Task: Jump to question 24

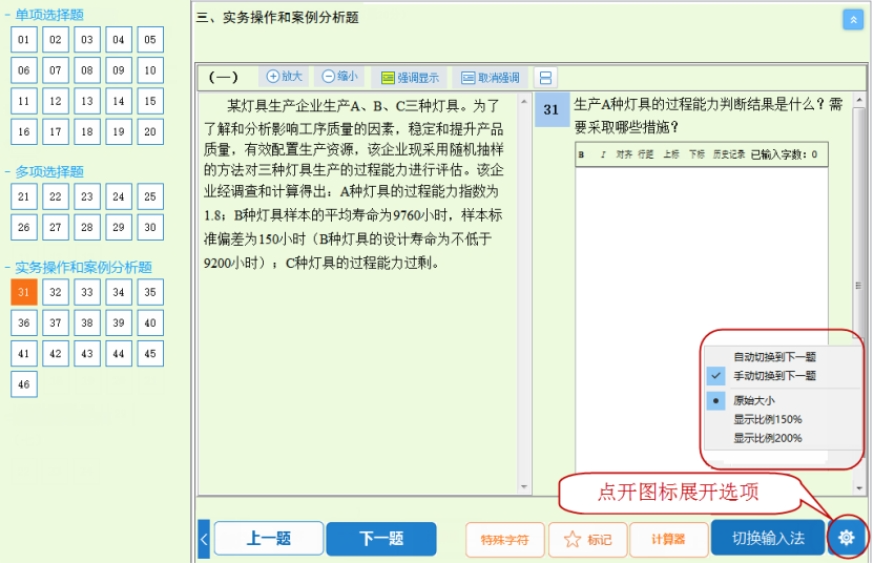Action: 119,197
